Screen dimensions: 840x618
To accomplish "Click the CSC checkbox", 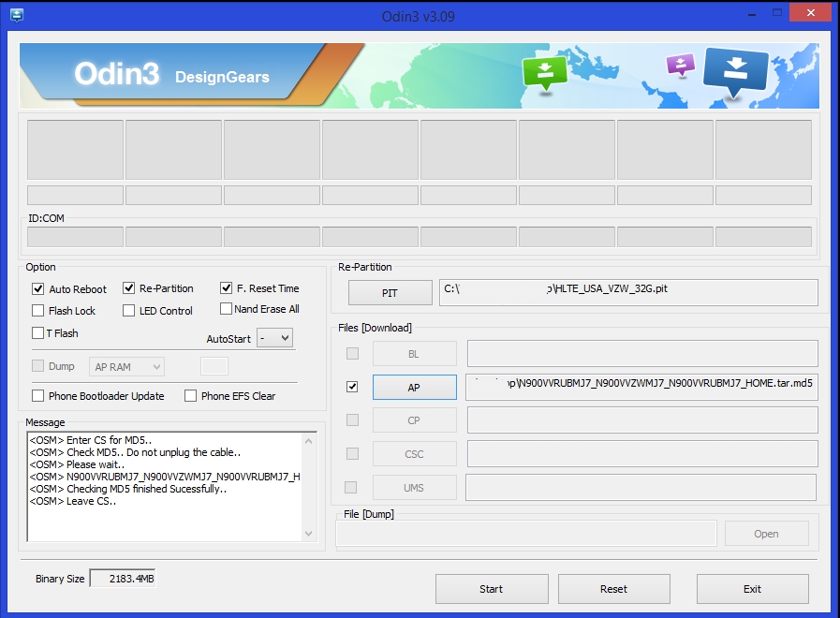I will [352, 453].
